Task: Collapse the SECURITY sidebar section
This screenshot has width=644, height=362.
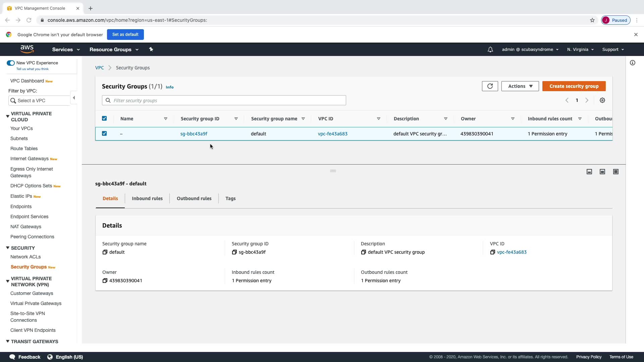Action: pos(7,248)
